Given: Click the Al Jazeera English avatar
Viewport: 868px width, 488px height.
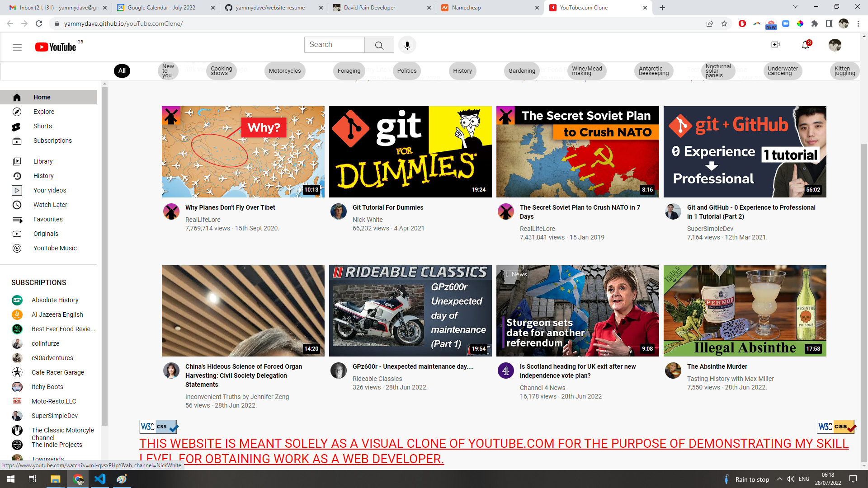Looking at the screenshot, I should pos(17,314).
